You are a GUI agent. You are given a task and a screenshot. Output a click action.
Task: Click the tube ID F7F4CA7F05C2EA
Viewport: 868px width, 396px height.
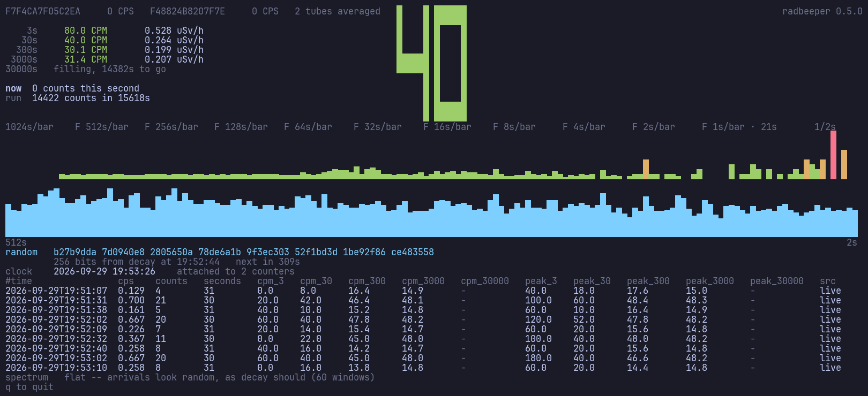point(43,11)
